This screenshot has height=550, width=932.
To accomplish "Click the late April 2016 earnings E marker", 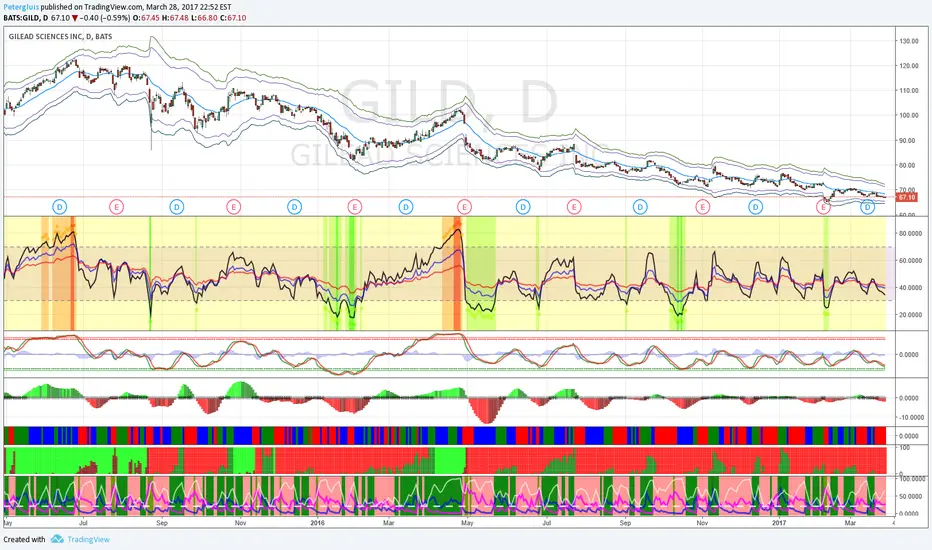I will click(464, 207).
